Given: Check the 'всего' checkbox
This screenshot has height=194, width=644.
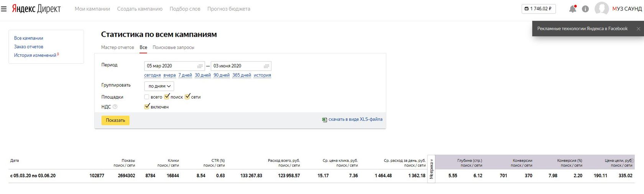Looking at the screenshot, I should click(147, 97).
